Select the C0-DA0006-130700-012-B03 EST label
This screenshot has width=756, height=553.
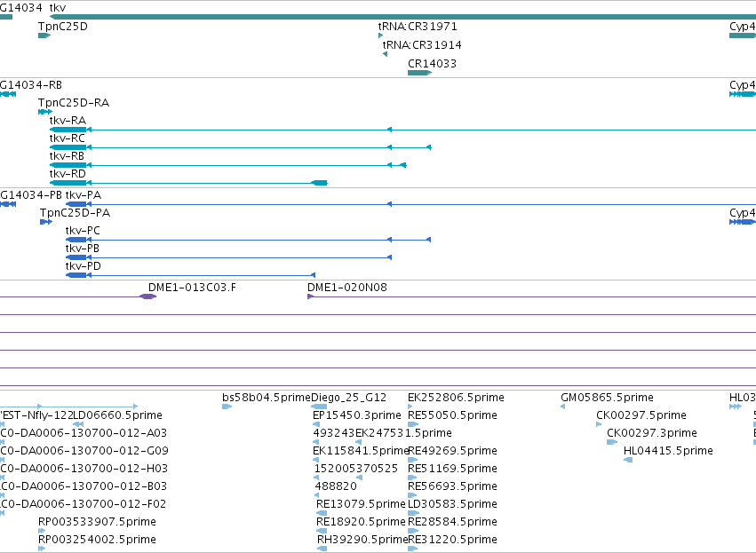click(x=84, y=486)
